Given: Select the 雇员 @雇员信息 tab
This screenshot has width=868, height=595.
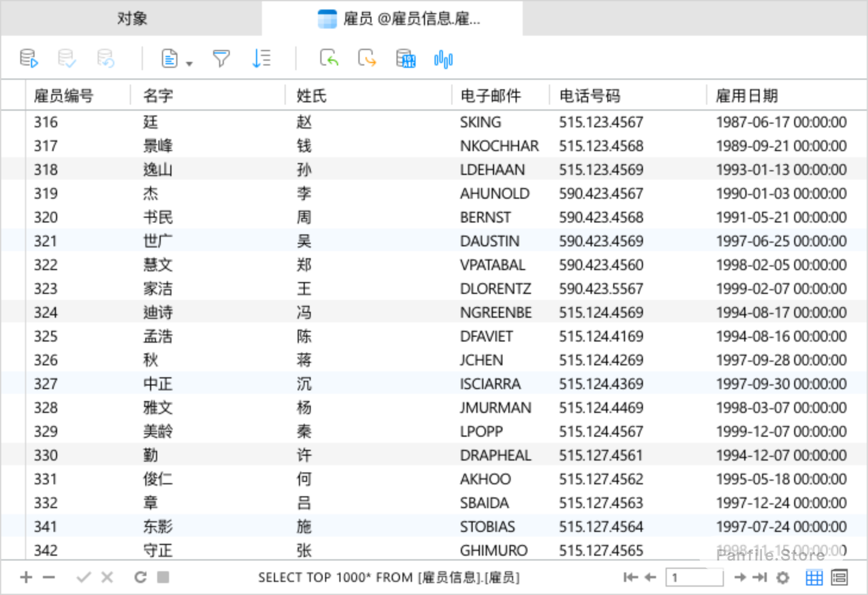Looking at the screenshot, I should [392, 18].
